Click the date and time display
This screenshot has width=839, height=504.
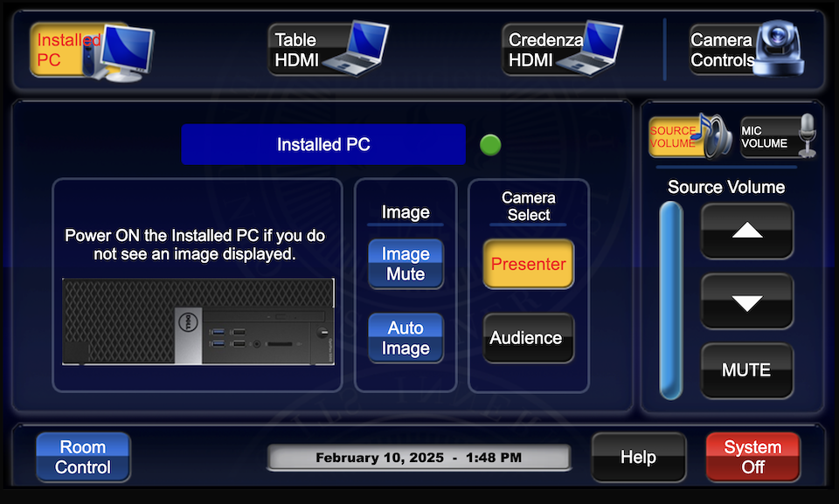coord(419,456)
